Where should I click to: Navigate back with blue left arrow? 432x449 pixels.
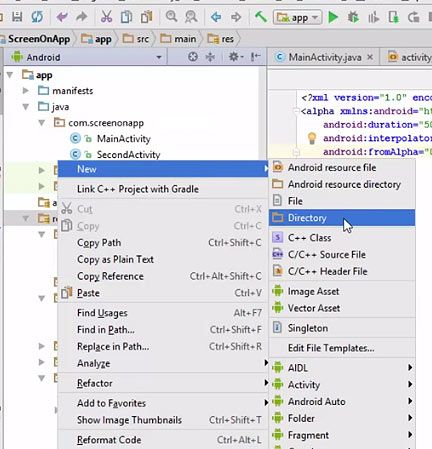click(x=216, y=17)
